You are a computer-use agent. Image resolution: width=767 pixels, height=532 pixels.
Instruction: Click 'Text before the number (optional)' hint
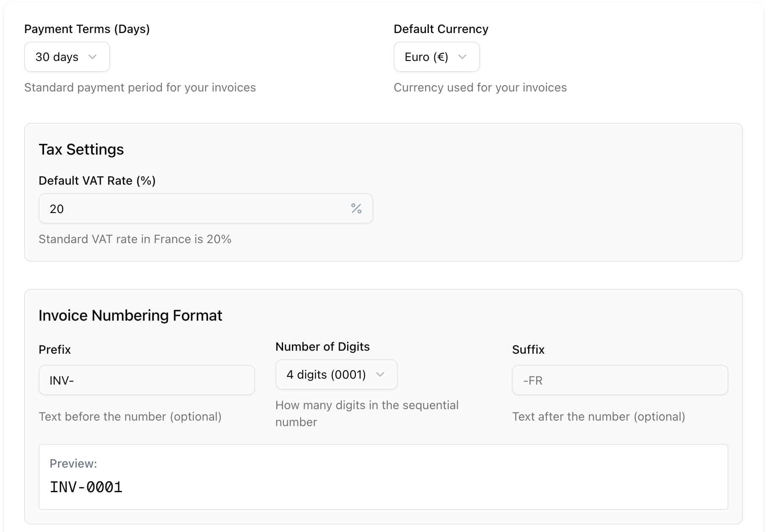click(x=130, y=417)
